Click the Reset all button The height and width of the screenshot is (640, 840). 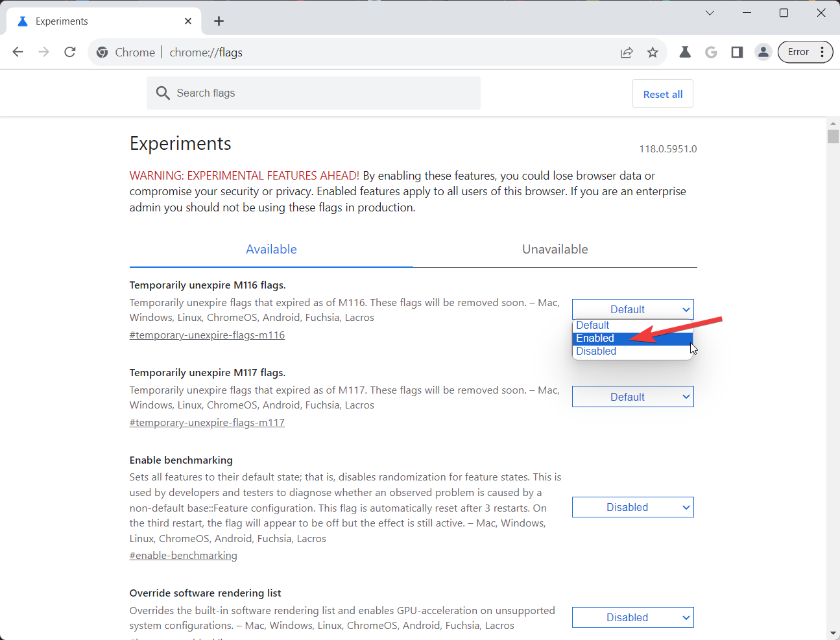tap(663, 94)
